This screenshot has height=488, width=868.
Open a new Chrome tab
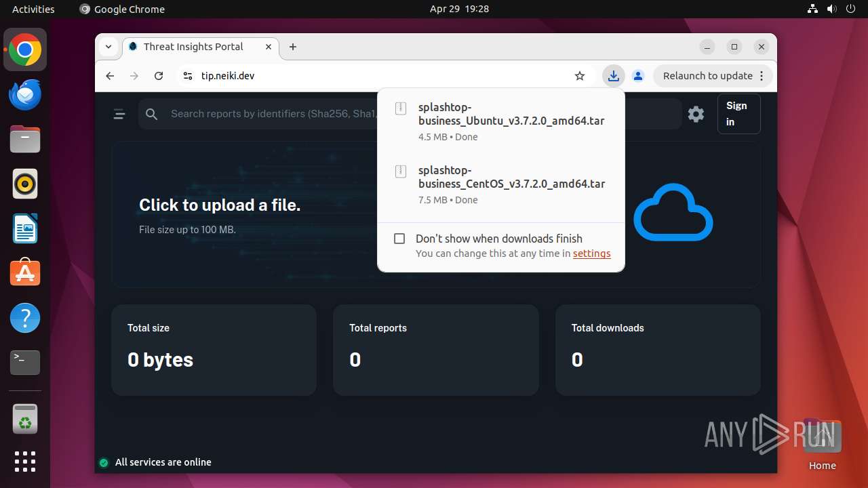[x=293, y=47]
